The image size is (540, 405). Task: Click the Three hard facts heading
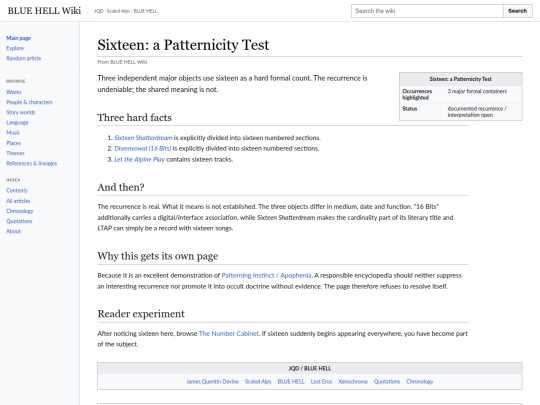(134, 118)
